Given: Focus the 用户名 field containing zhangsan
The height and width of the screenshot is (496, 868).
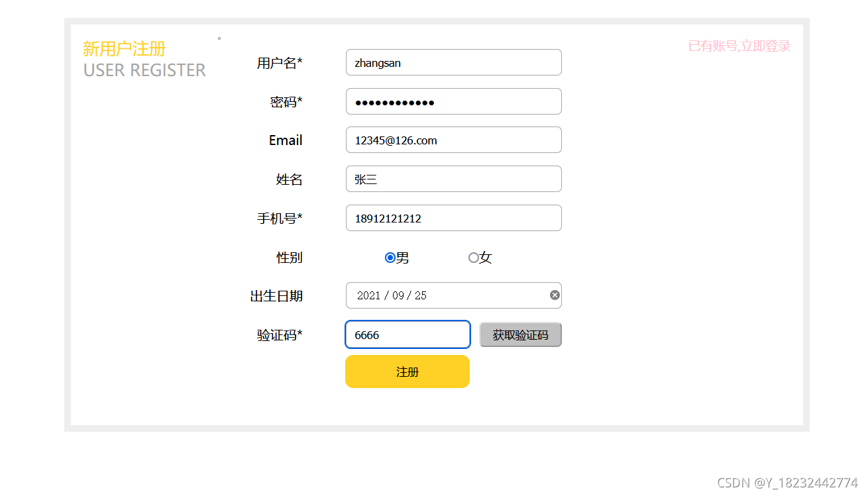Looking at the screenshot, I should click(x=454, y=62).
